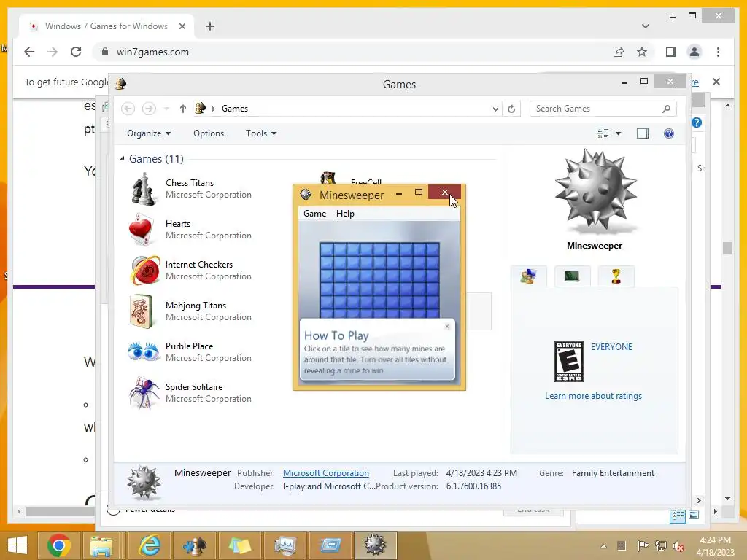This screenshot has width=747, height=560.
Task: Select the Mahjong Titans entry name
Action: tap(196, 306)
